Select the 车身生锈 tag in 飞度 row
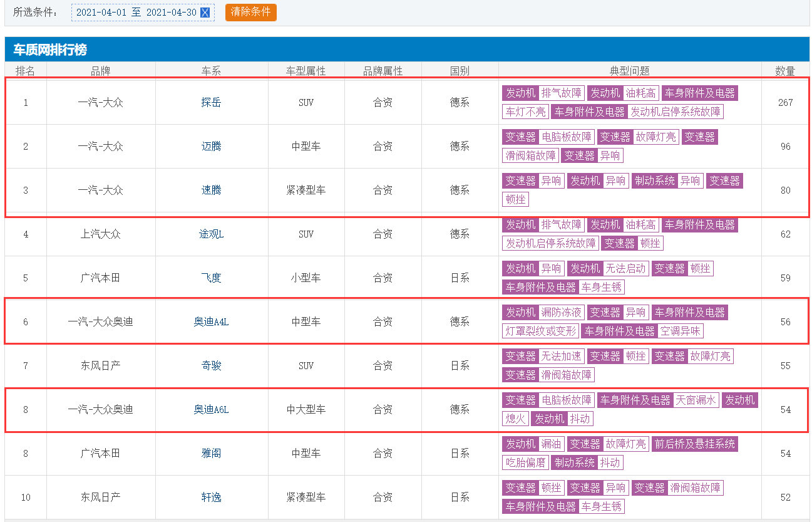This screenshot has width=812, height=522. pyautogui.click(x=602, y=288)
